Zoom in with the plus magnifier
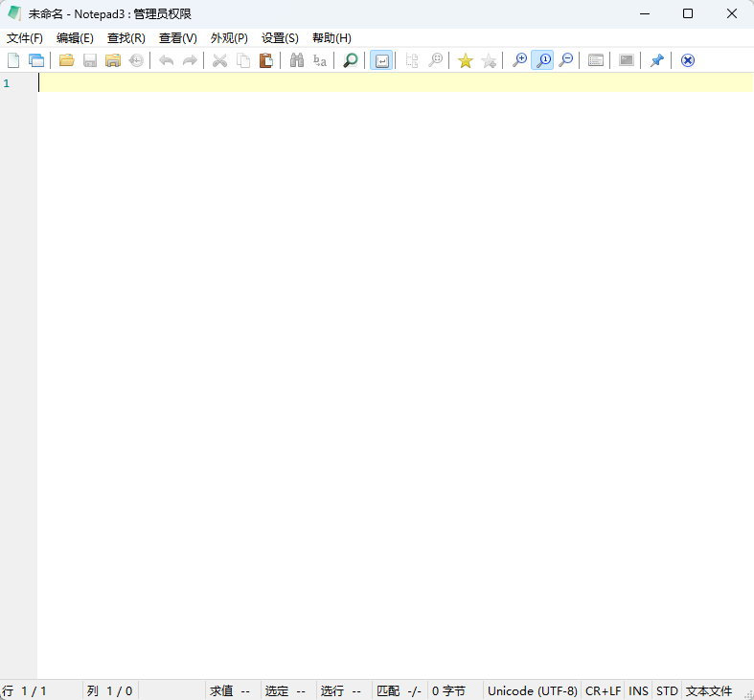This screenshot has width=754, height=700. pos(519,60)
